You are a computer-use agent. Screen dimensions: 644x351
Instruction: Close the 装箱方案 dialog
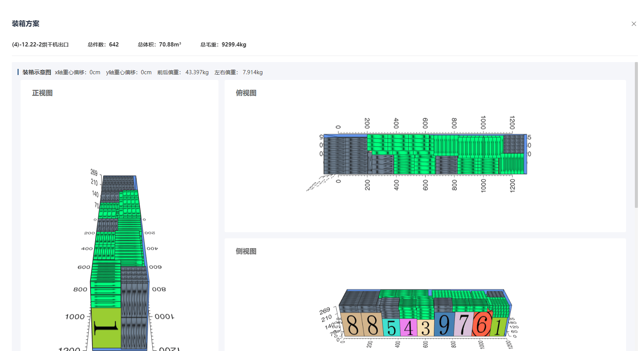point(634,24)
